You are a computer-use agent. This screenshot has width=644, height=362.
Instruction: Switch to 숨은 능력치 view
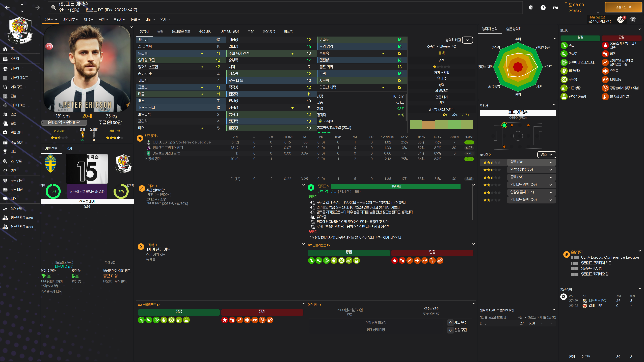click(x=514, y=29)
